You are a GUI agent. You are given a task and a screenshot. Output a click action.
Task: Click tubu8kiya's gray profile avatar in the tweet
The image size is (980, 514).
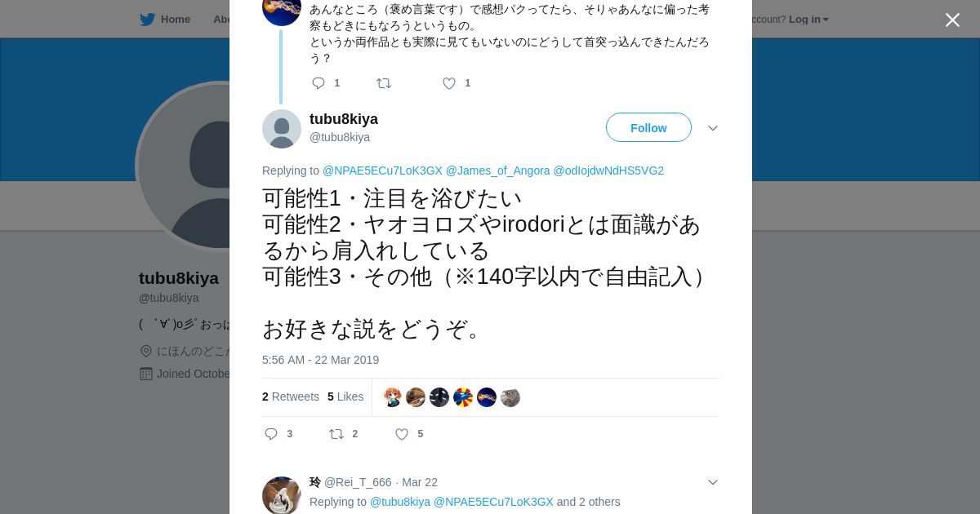coord(282,129)
